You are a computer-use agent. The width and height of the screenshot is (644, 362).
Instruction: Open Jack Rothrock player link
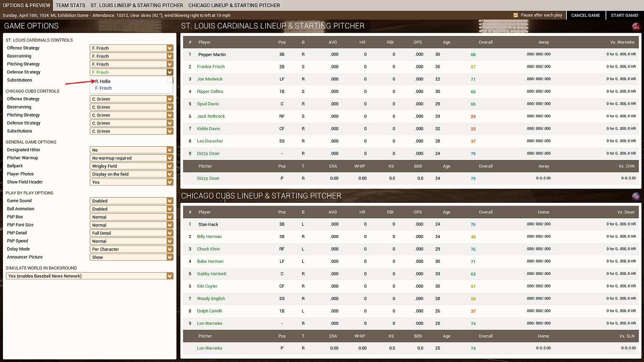pos(211,116)
